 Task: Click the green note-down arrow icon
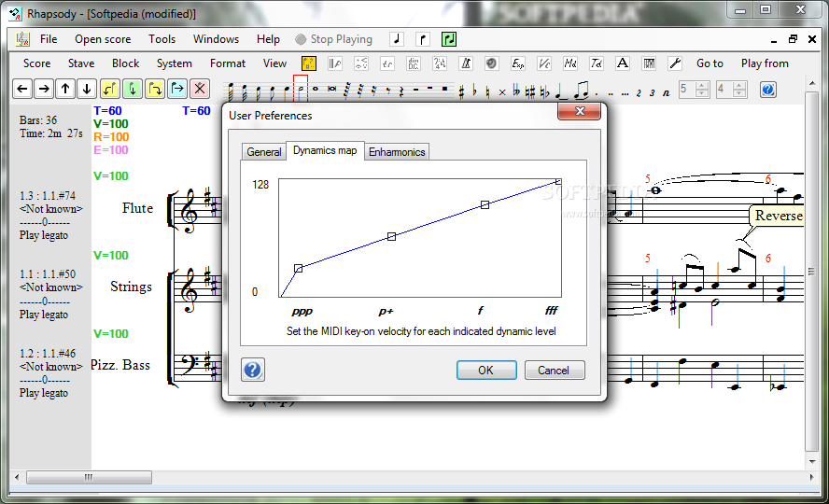[x=133, y=89]
